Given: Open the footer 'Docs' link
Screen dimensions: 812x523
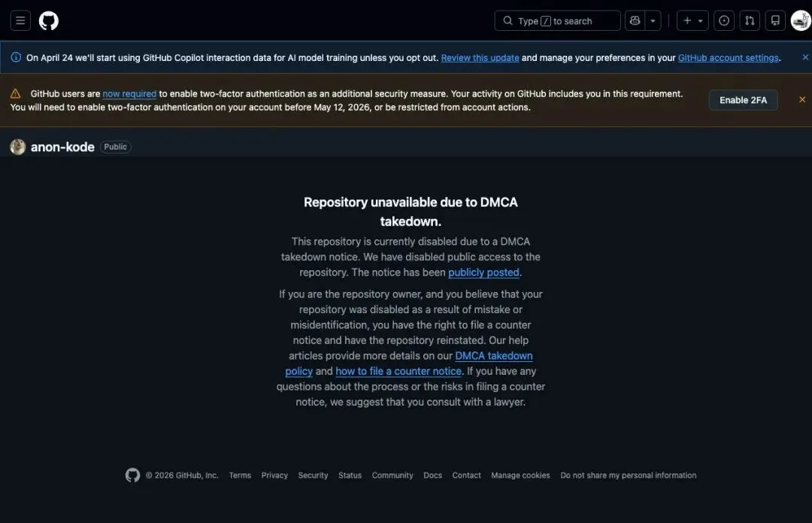Looking at the screenshot, I should click(x=433, y=476).
